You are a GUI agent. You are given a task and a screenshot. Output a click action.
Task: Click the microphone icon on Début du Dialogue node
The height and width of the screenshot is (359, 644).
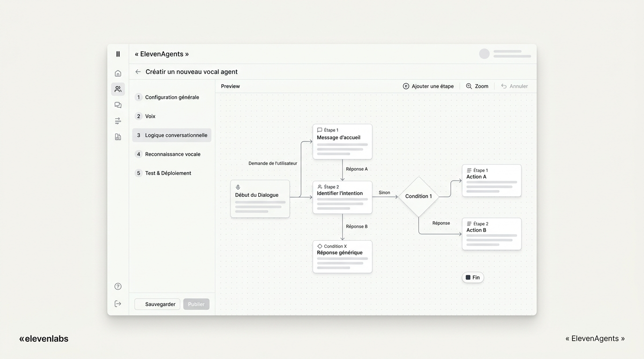pyautogui.click(x=238, y=187)
